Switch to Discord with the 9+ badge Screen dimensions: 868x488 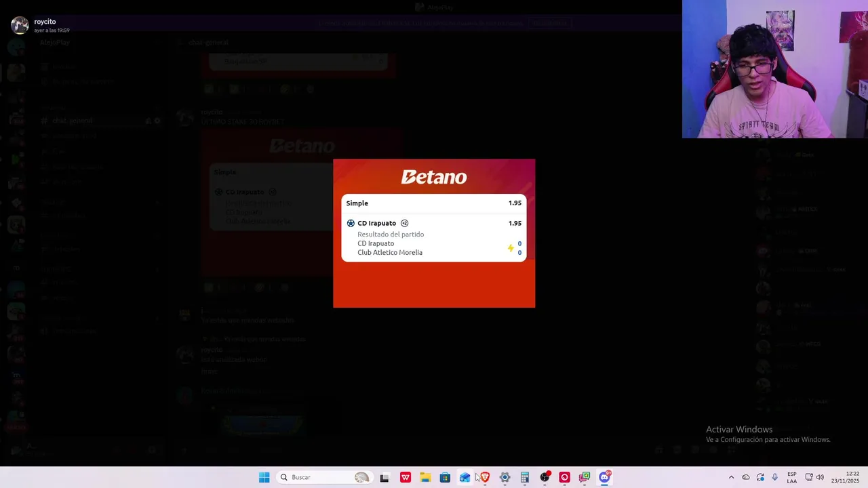click(x=605, y=477)
